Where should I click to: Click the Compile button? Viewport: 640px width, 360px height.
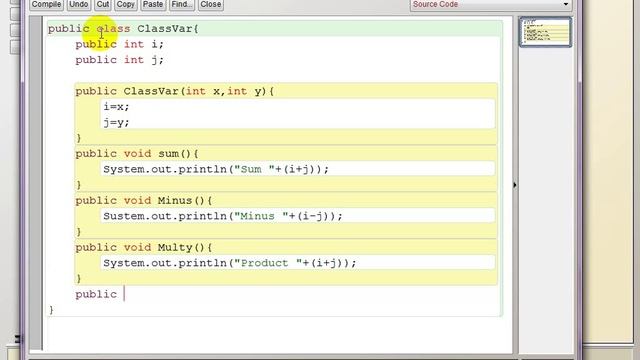(46, 4)
